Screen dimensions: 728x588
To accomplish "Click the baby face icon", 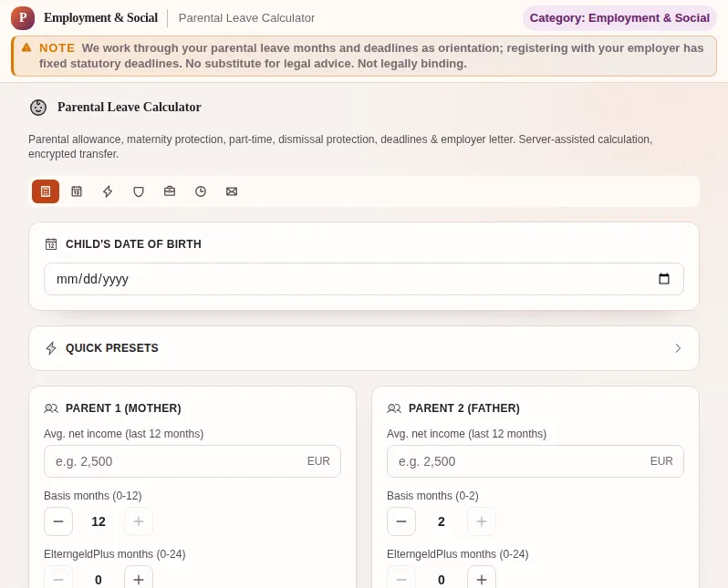I will [x=38, y=108].
